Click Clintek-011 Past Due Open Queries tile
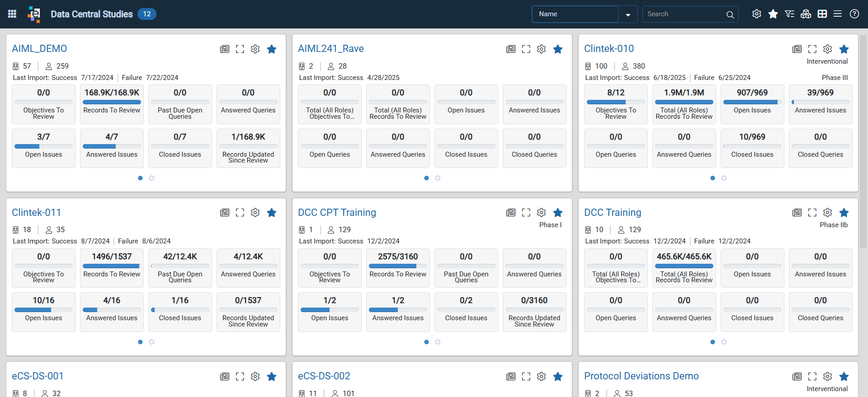This screenshot has width=868, height=397. pyautogui.click(x=180, y=268)
